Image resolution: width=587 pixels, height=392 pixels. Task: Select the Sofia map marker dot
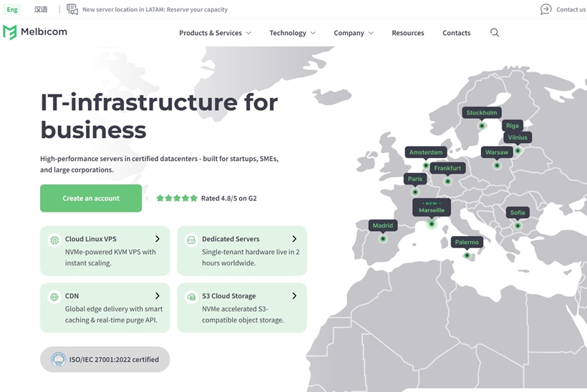[518, 226]
